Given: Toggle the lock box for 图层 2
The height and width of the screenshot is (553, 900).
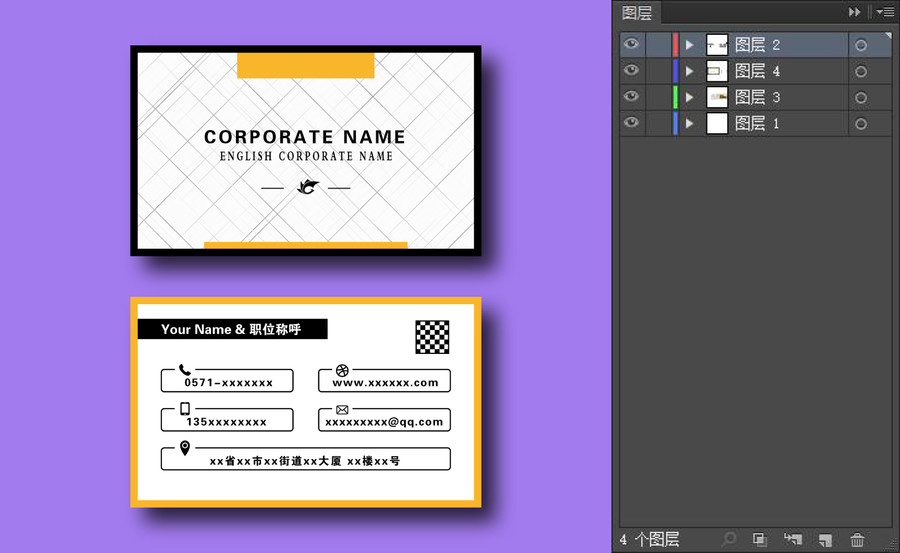Looking at the screenshot, I should coord(658,44).
